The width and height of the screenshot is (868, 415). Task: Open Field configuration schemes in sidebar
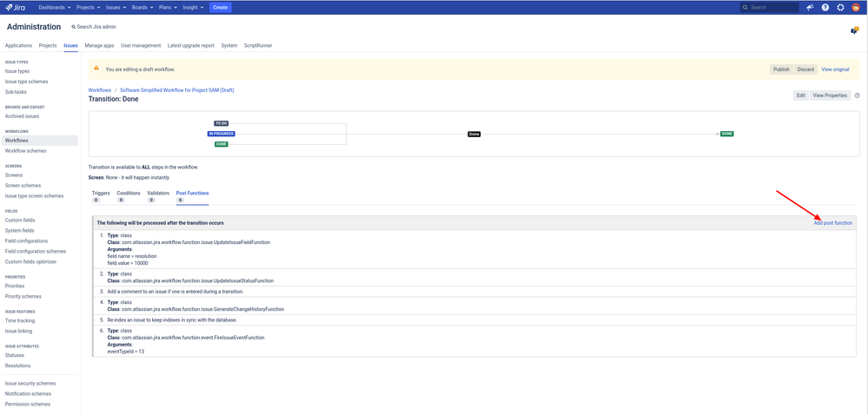pos(36,252)
